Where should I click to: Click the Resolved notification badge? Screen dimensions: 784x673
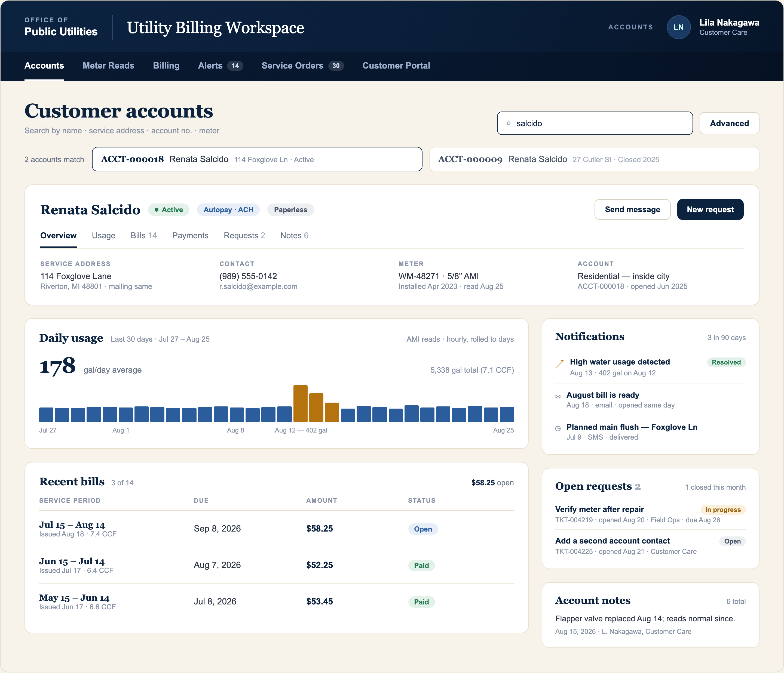726,362
